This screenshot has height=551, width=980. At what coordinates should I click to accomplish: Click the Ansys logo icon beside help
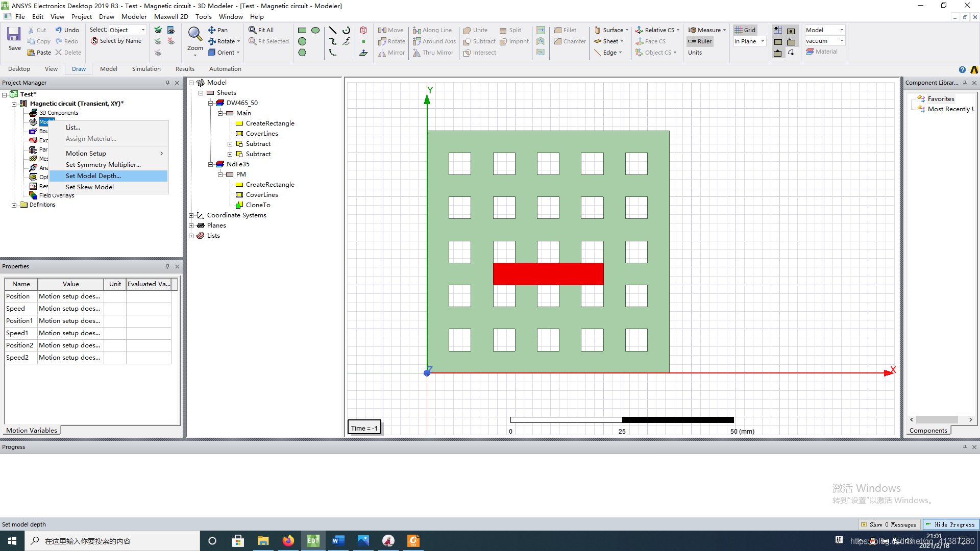(x=974, y=70)
